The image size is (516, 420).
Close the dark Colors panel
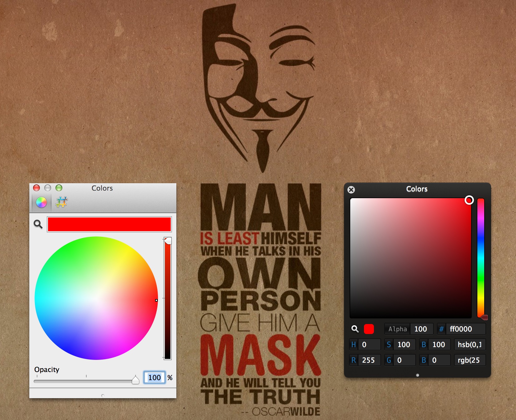click(x=351, y=190)
